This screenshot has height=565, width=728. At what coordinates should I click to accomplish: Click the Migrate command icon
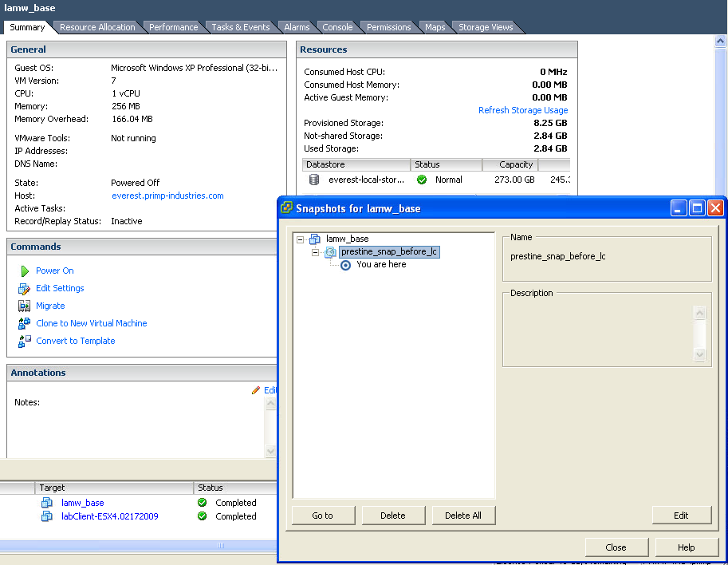(24, 306)
